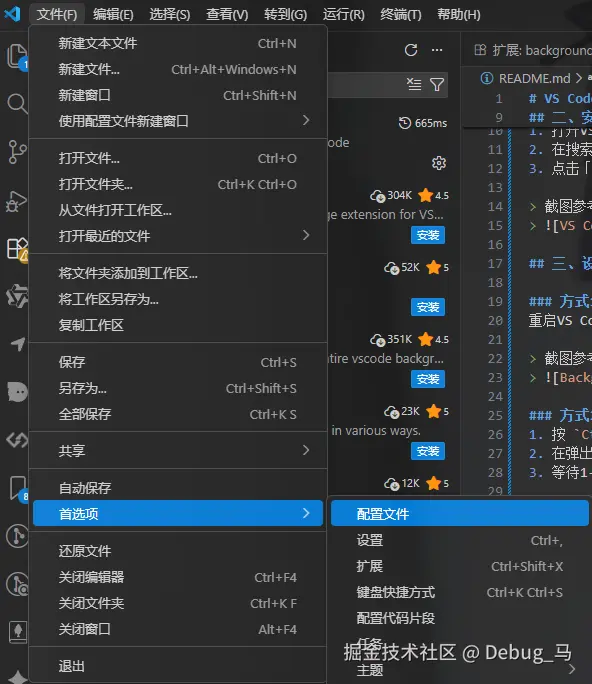Open the Search view in activity bar
592x684 pixels.
pos(17,103)
